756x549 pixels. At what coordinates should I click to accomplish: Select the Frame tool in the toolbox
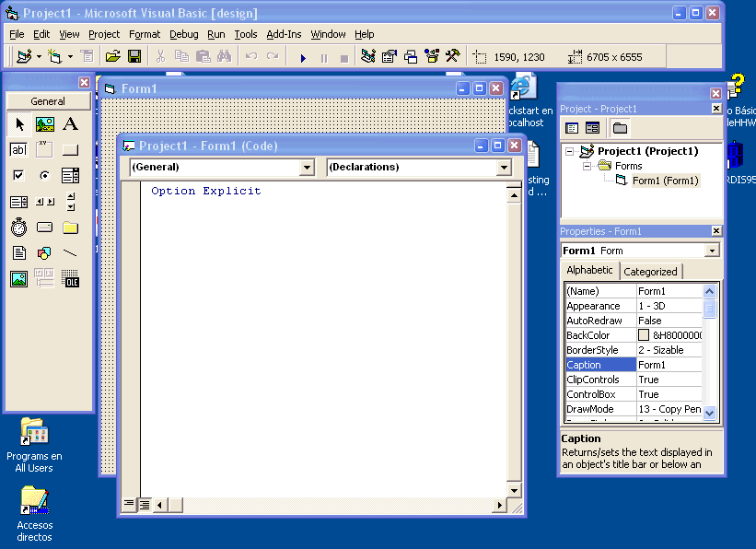[x=44, y=150]
